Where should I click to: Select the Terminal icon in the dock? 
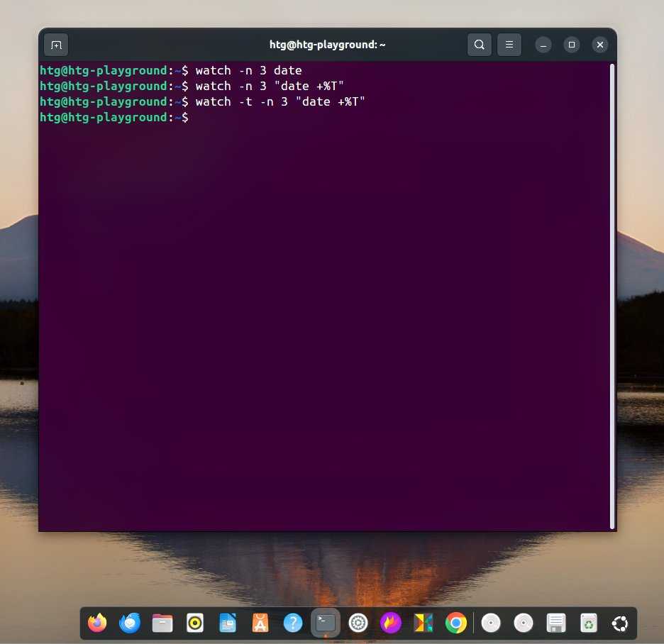[325, 623]
